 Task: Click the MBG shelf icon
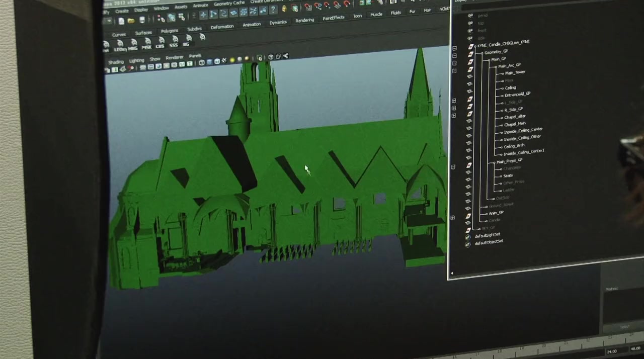133,45
